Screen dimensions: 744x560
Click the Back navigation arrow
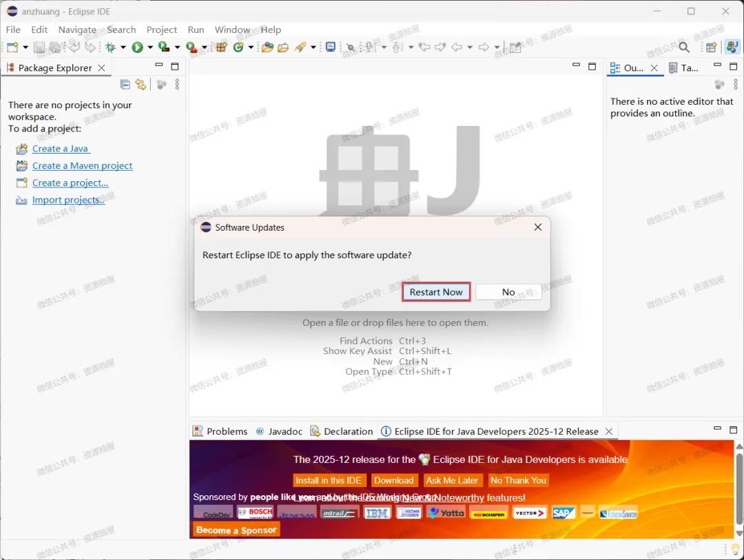click(x=457, y=47)
